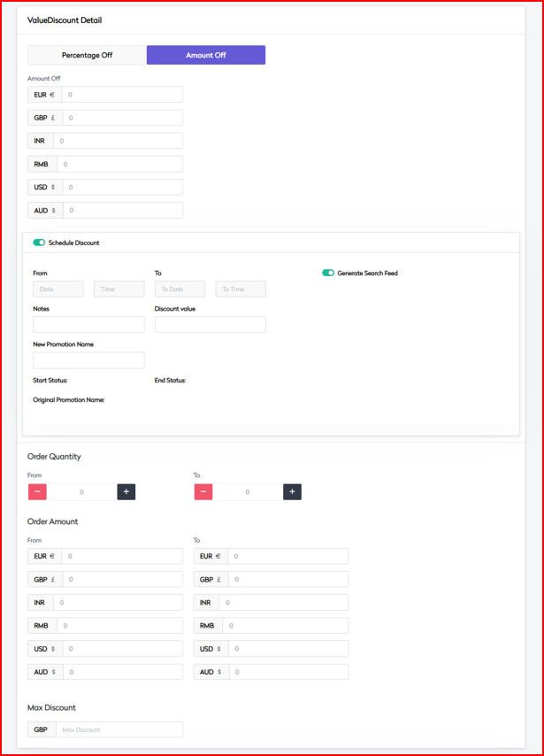544x756 pixels.
Task: Click the Order Quantity To plus button
Action: tap(292, 491)
